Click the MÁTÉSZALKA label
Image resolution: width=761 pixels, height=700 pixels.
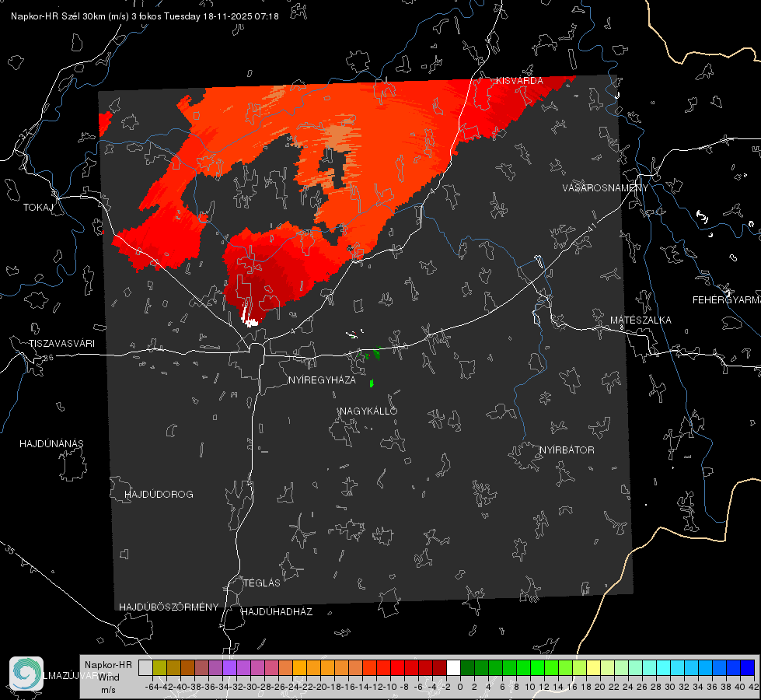(x=641, y=320)
